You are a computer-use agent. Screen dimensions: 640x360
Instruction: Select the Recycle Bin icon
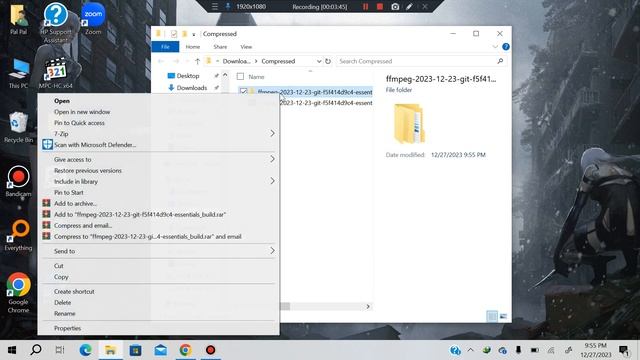pyautogui.click(x=18, y=127)
